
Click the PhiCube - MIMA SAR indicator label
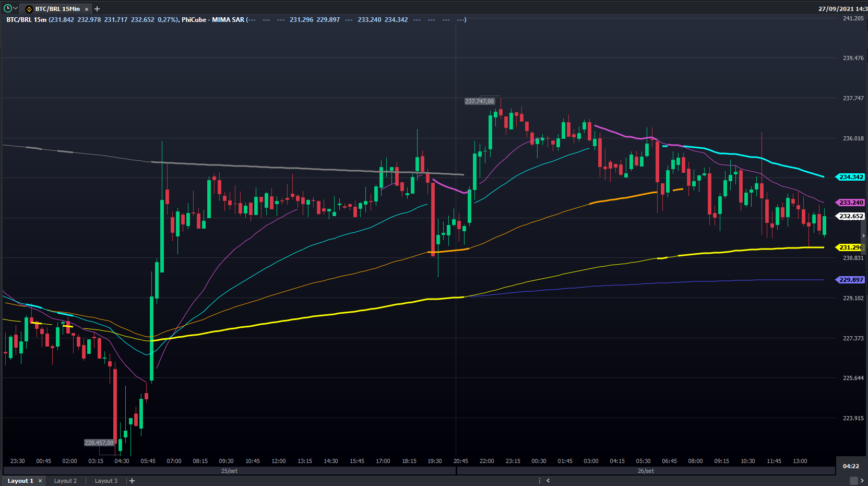pyautogui.click(x=213, y=20)
